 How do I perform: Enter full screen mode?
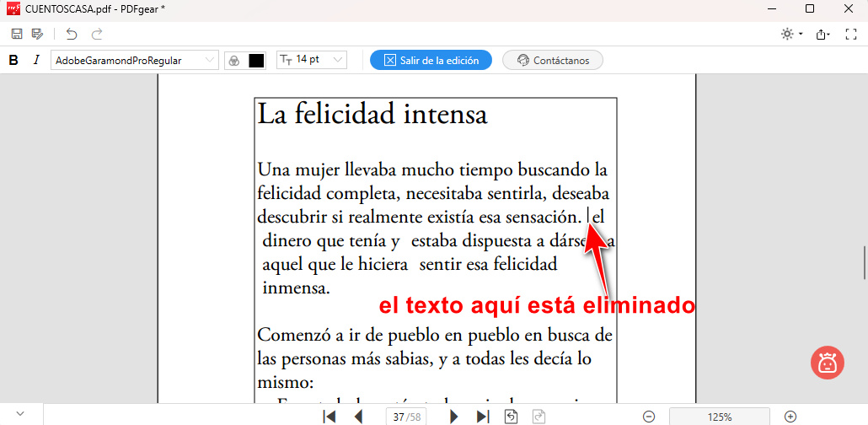tap(851, 35)
